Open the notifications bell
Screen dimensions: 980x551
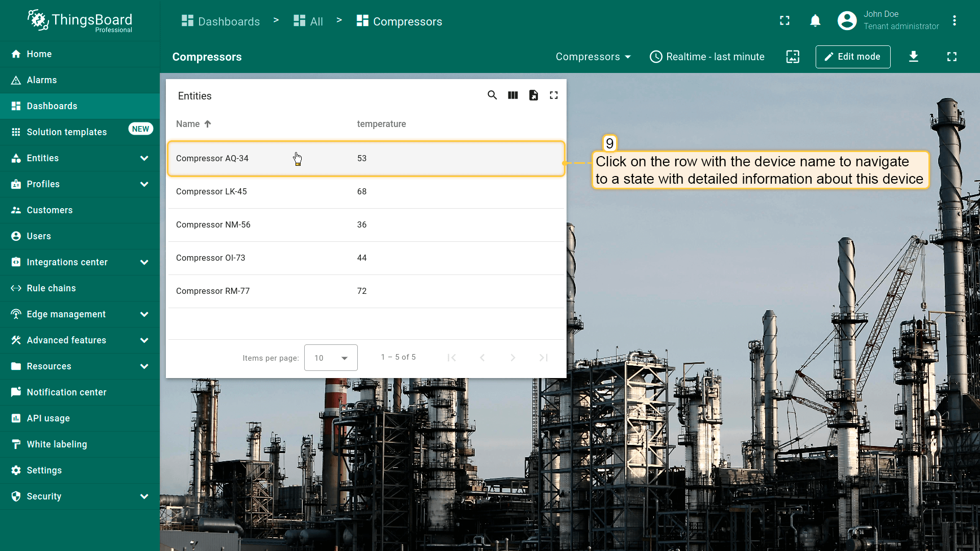pos(815,21)
